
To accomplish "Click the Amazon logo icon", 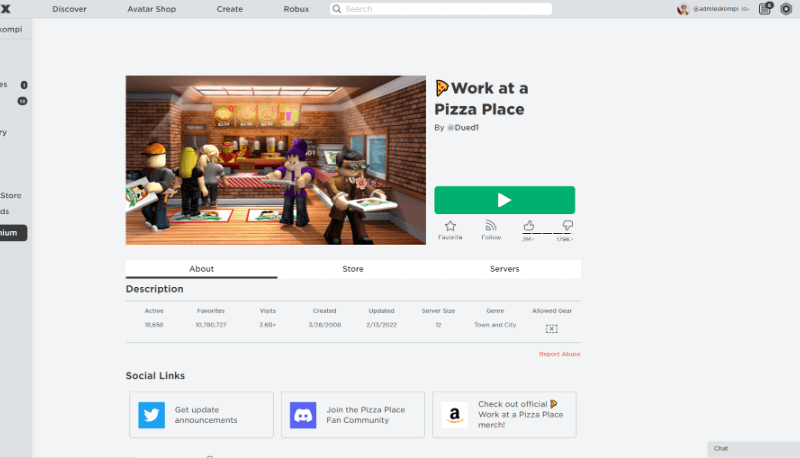I will (455, 415).
